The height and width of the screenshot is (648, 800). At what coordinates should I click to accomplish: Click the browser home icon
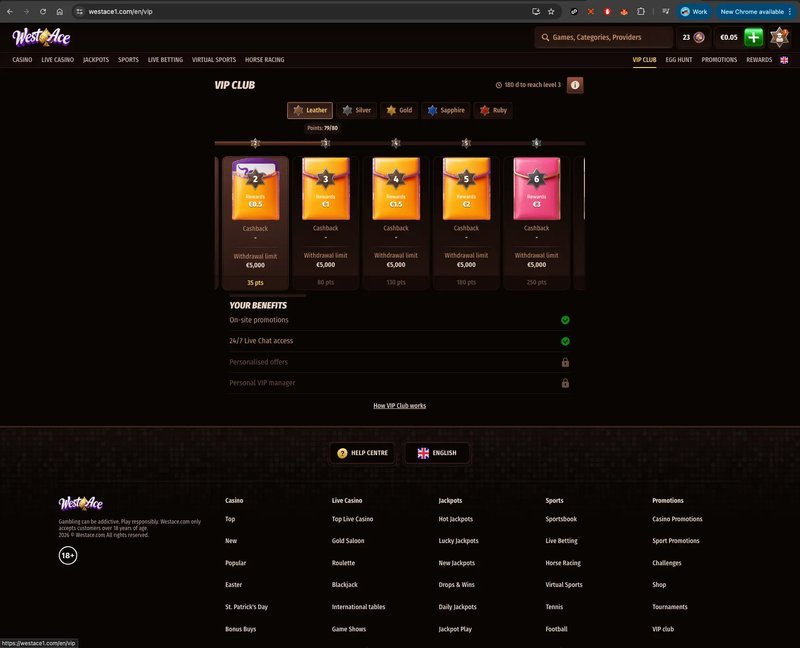(60, 11)
